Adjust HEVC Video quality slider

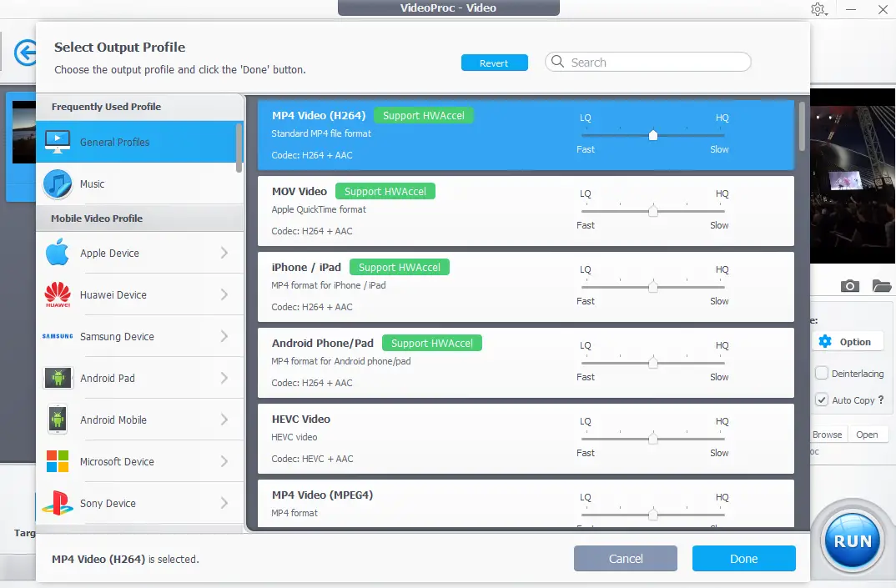coord(653,440)
